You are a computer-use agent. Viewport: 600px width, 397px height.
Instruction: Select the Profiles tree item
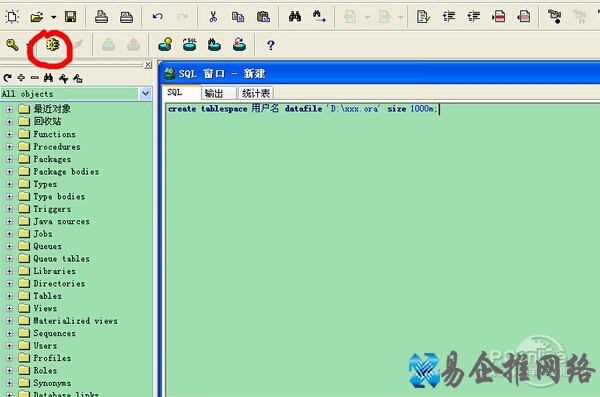[x=52, y=358]
